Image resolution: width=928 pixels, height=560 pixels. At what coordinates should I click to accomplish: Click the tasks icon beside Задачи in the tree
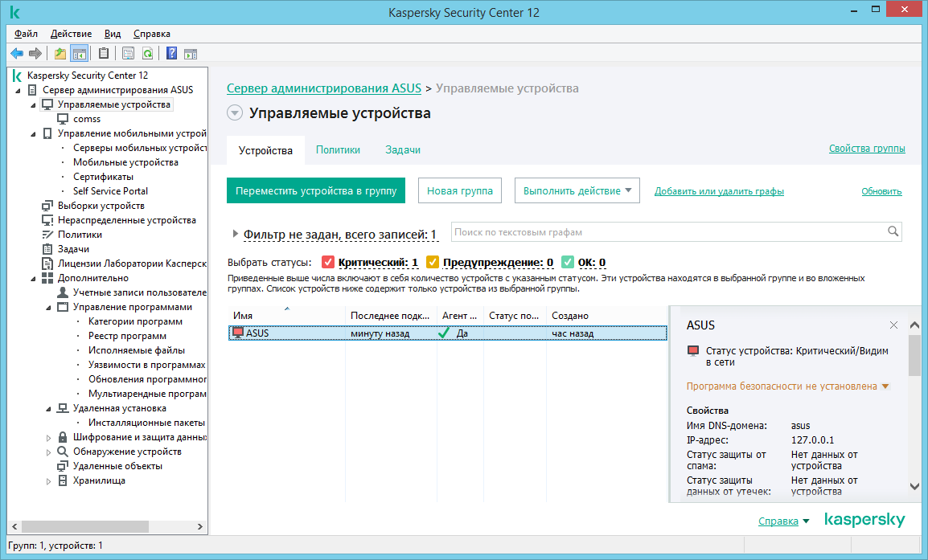(x=47, y=249)
